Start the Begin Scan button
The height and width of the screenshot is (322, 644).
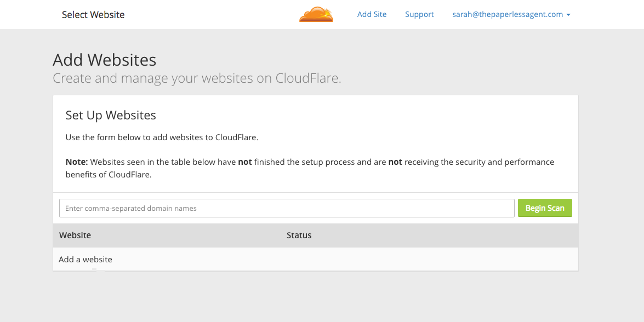click(x=545, y=208)
